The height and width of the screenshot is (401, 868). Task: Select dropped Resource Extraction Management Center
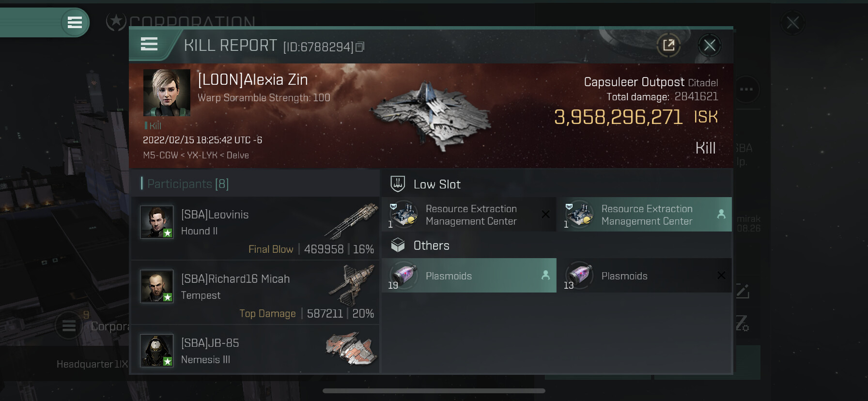(x=645, y=215)
